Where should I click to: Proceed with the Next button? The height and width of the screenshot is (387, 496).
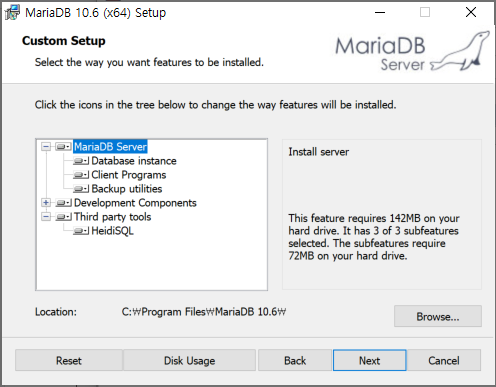[369, 360]
